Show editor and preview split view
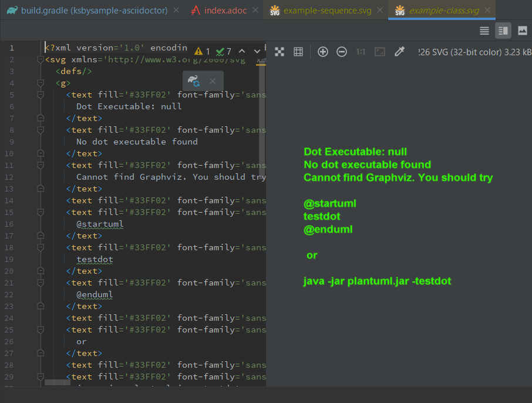The image size is (532, 403). tap(503, 31)
